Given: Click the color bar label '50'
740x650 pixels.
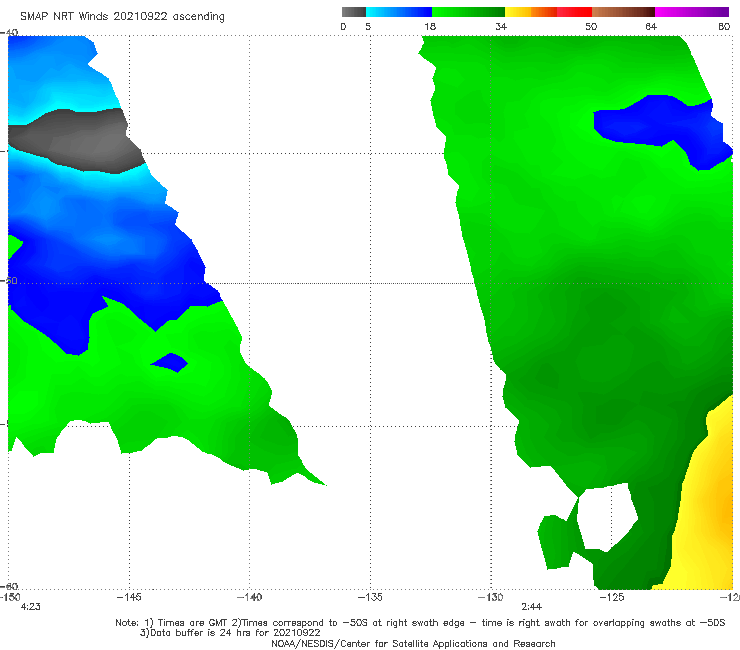Looking at the screenshot, I should [591, 26].
